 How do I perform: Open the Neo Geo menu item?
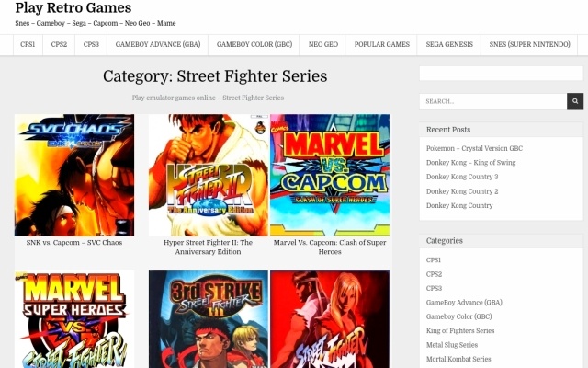click(x=322, y=45)
